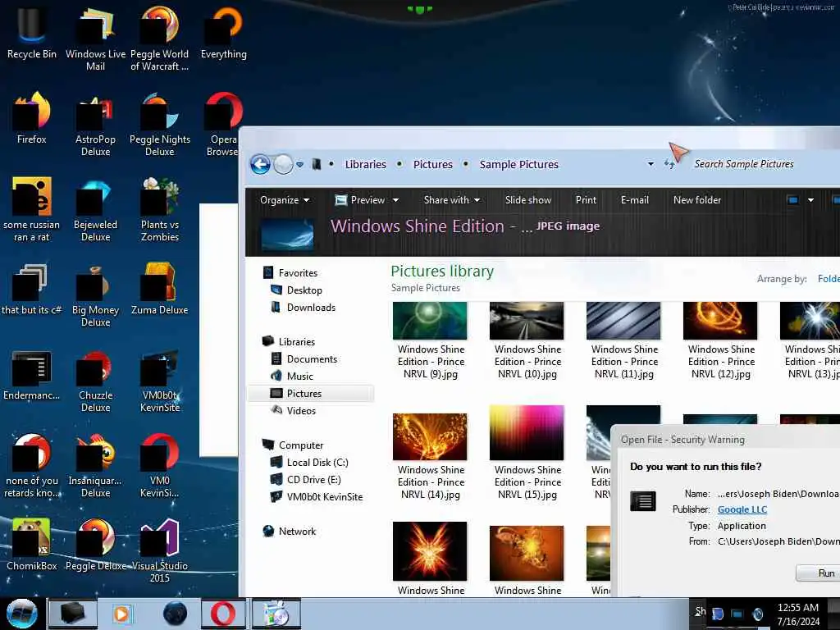Image resolution: width=840 pixels, height=630 pixels.
Task: Open the Windows Start orb
Action: (21, 614)
